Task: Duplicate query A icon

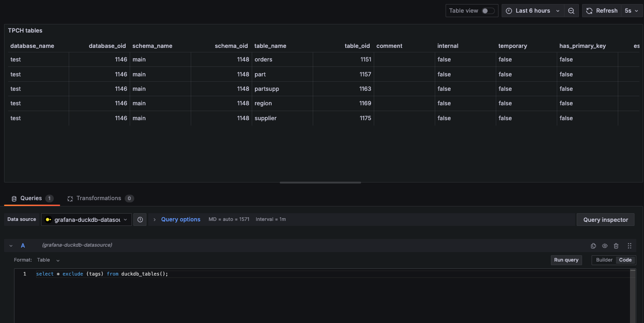Action: click(593, 246)
